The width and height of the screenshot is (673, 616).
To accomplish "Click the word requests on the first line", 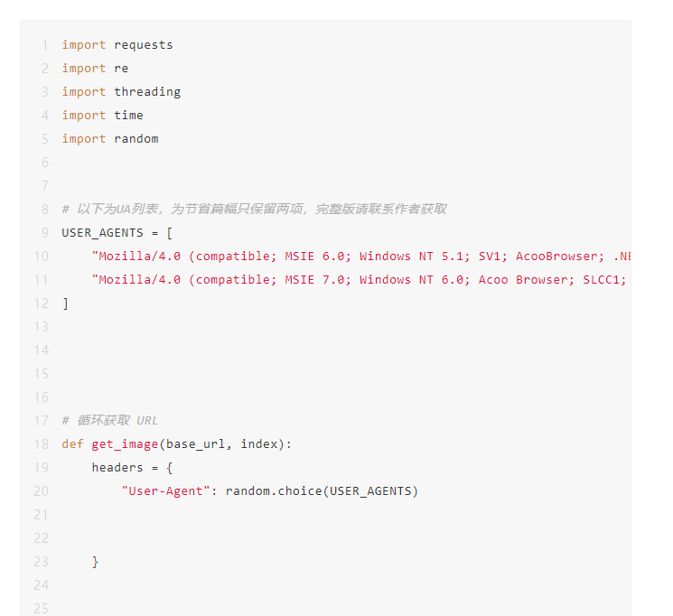I will 144,45.
